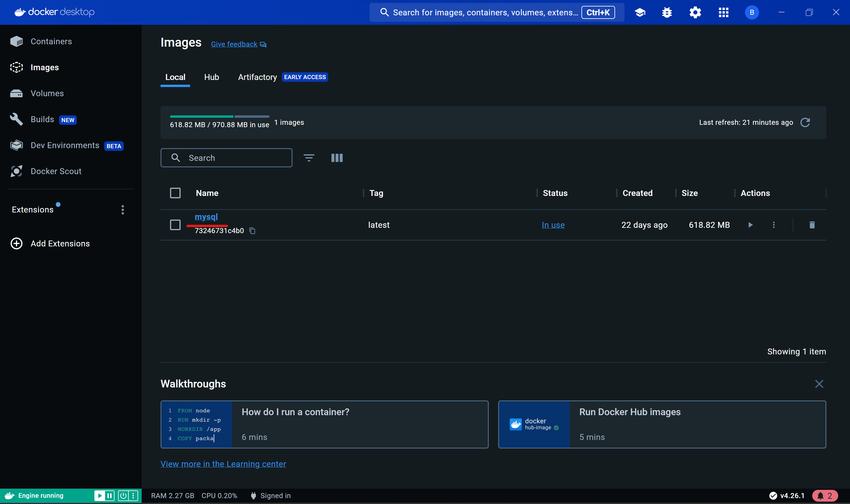Check the select-all images checkbox
Screen dimensions: 850x504
pos(175,193)
